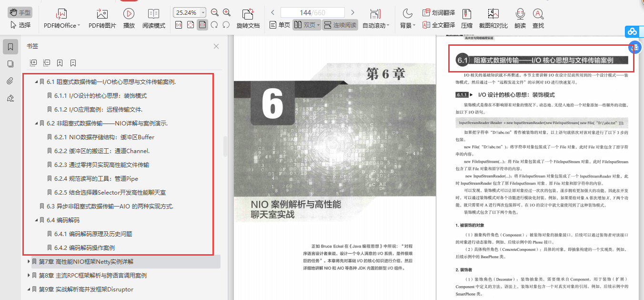The height and width of the screenshot is (300, 644).
Task: Click the zoom in magnifier icon
Action: 227,12
